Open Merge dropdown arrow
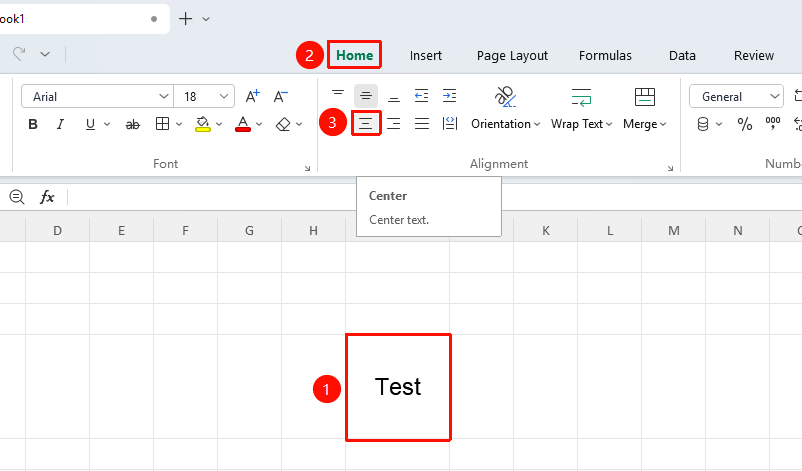Viewport: 802px width, 471px height. point(663,124)
